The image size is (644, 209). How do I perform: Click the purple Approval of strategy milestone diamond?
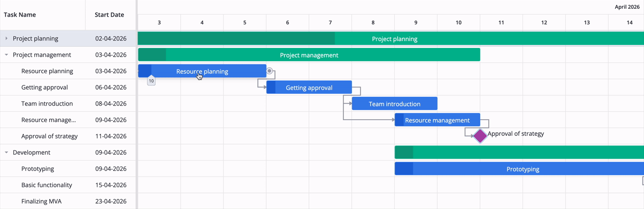click(x=480, y=136)
